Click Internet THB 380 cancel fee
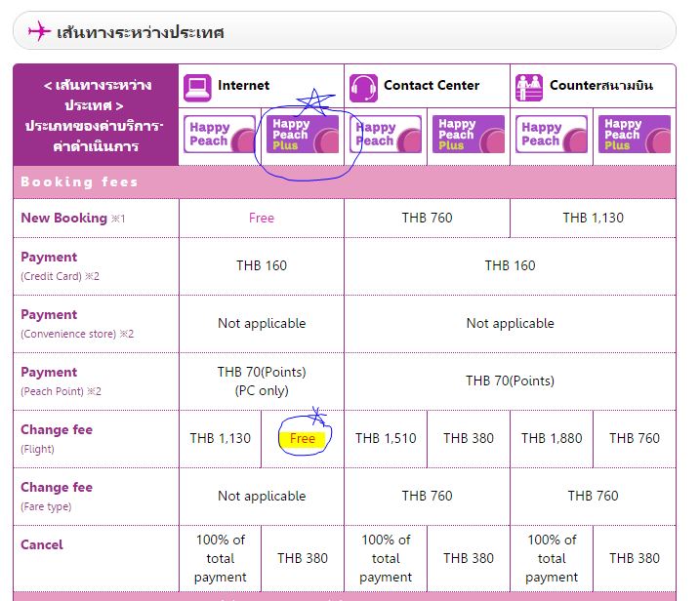The image size is (700, 601). [x=303, y=559]
